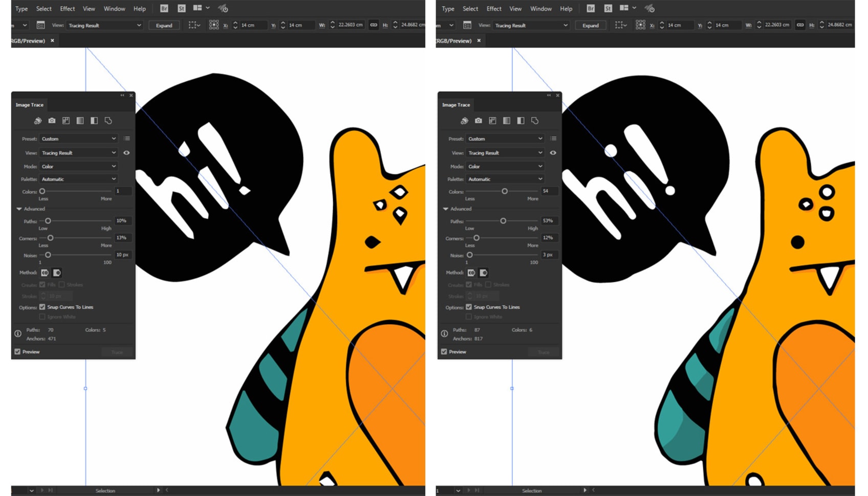The image size is (868, 496).
Task: Collapse Advanced section in panel showing 817 anchors
Action: (x=446, y=209)
